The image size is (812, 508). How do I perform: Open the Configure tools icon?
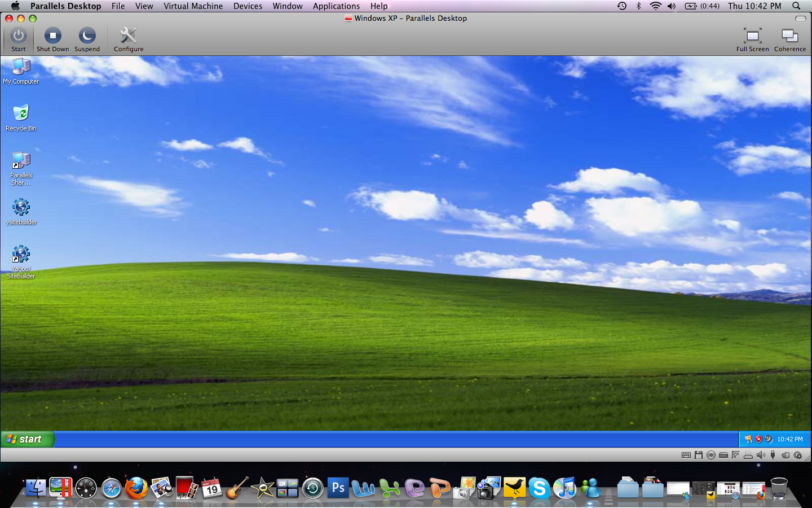[x=129, y=40]
